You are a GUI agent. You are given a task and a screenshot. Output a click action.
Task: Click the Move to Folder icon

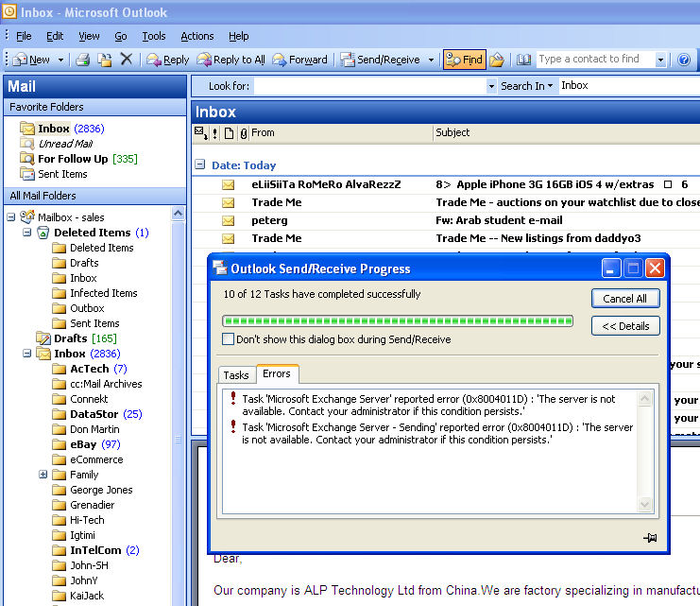click(105, 60)
